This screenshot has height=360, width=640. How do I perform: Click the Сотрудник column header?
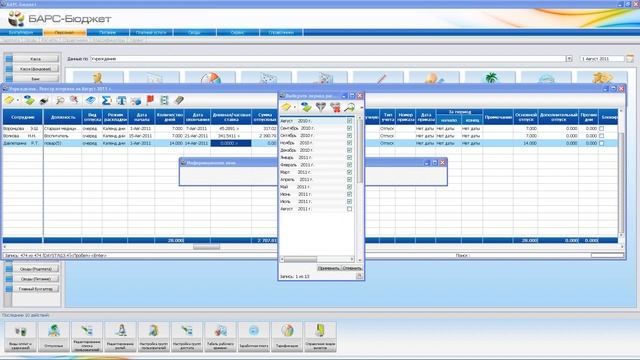point(22,117)
